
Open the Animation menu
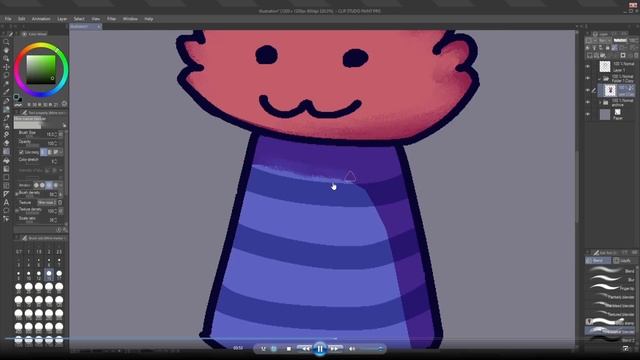tap(41, 19)
